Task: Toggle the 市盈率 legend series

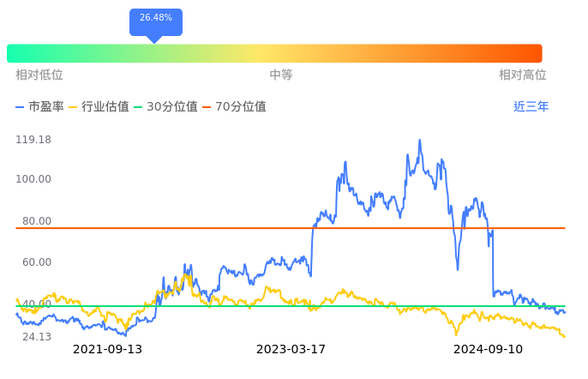Action: click(40, 107)
